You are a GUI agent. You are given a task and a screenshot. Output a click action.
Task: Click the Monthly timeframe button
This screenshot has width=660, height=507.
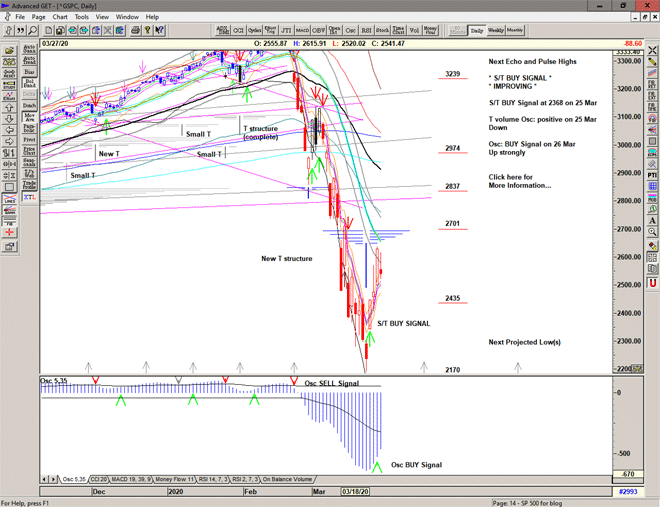515,30
